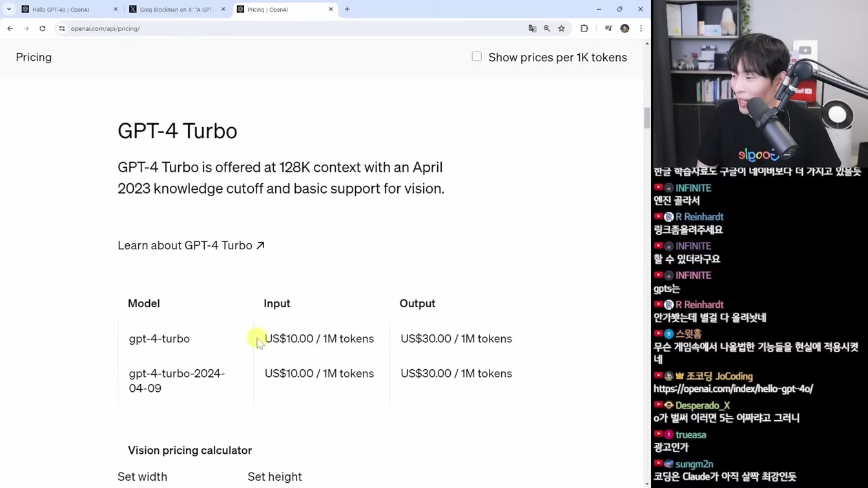Open the hello-gpt-4o link in chat
868x488 pixels.
733,389
